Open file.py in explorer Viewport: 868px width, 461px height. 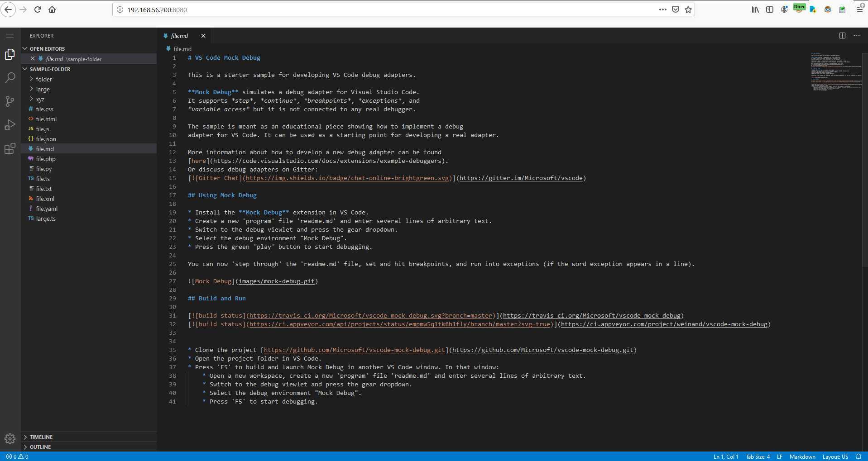click(89, 169)
